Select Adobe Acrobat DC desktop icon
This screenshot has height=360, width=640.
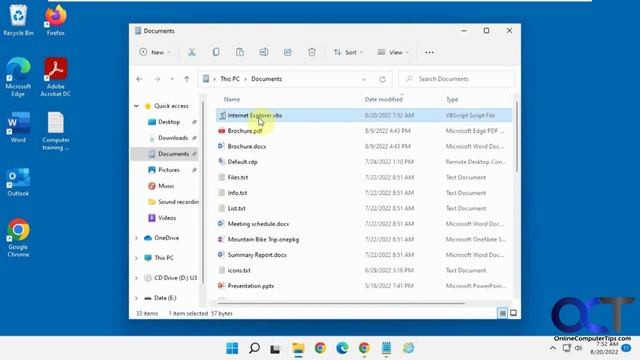coord(56,78)
